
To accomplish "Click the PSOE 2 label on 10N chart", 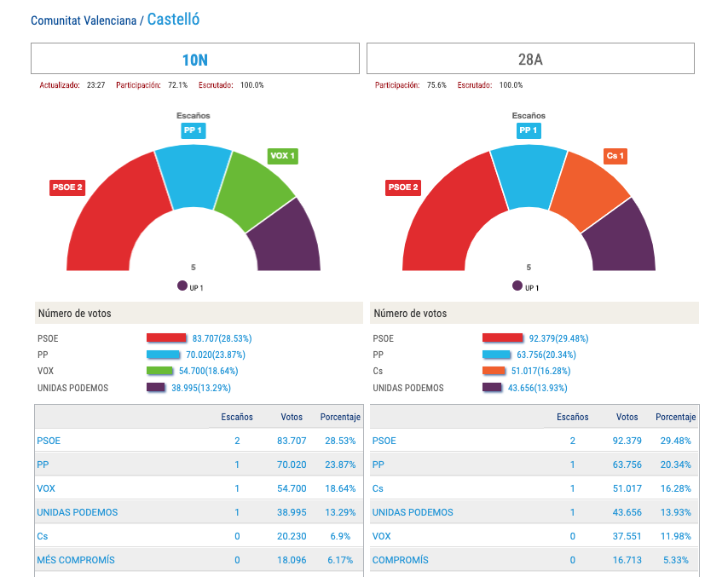I will [67, 188].
